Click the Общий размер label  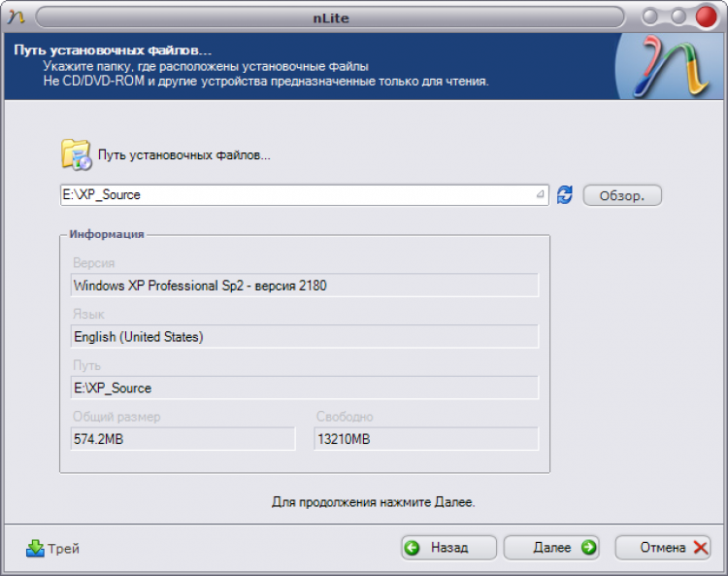tap(116, 417)
